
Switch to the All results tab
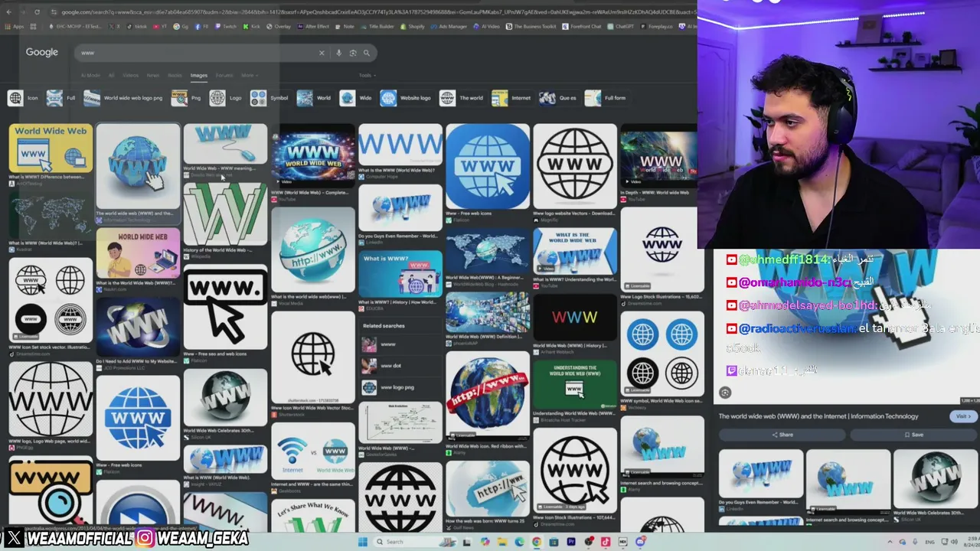coord(111,75)
